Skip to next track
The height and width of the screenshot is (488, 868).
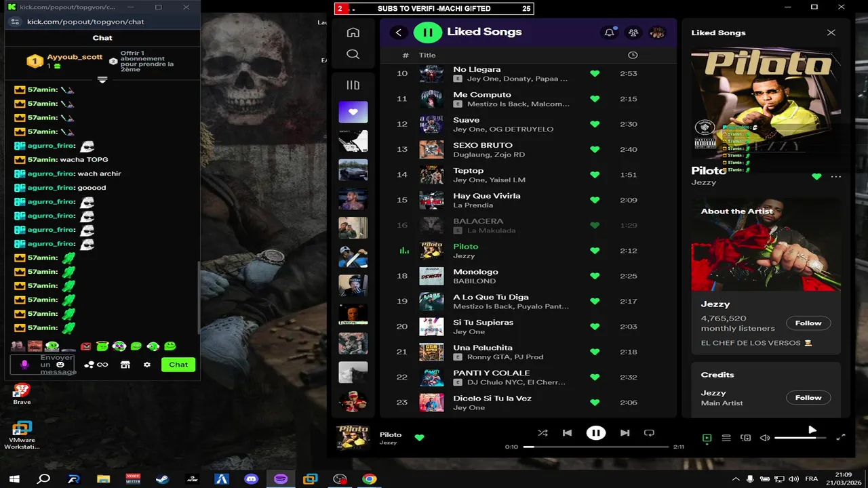(x=625, y=432)
